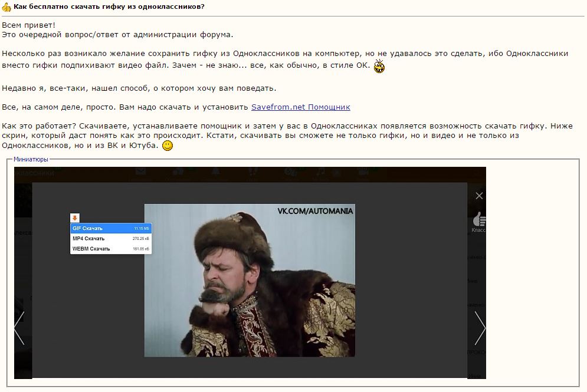Click the Одноклассники logo in dimmed header
The width and height of the screenshot is (587, 392).
pos(34,173)
